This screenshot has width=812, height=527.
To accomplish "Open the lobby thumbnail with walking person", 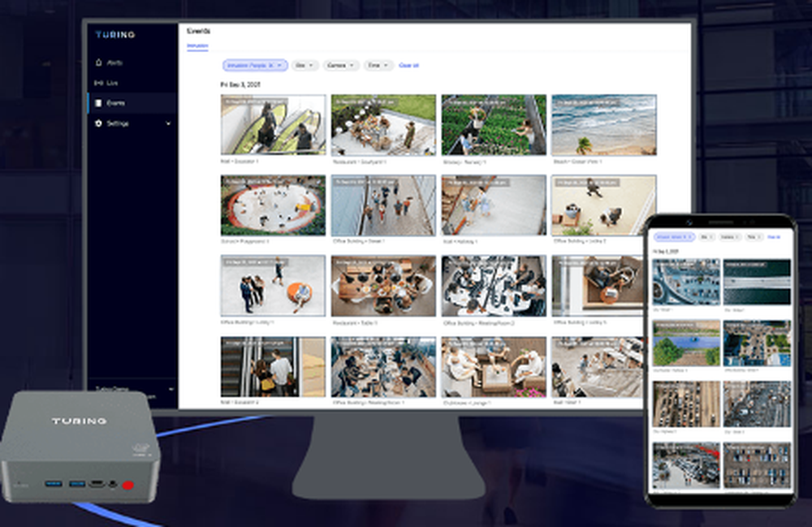I will pyautogui.click(x=604, y=205).
